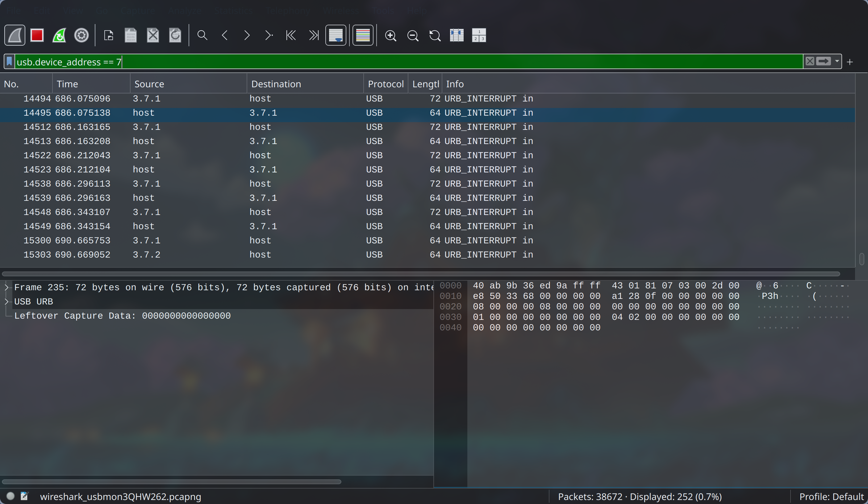
Task: Expand the USB URB section
Action: (x=6, y=302)
